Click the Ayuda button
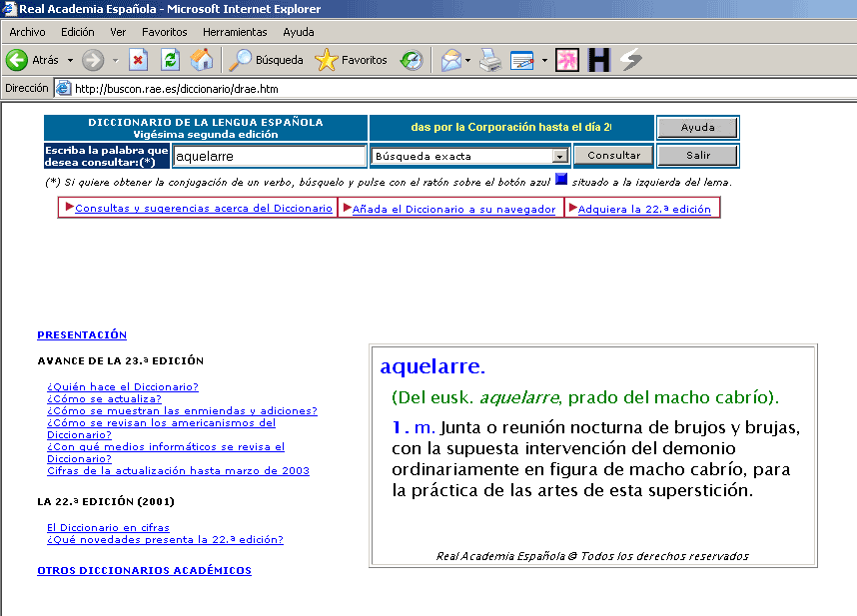This screenshot has width=857, height=616. 698,128
